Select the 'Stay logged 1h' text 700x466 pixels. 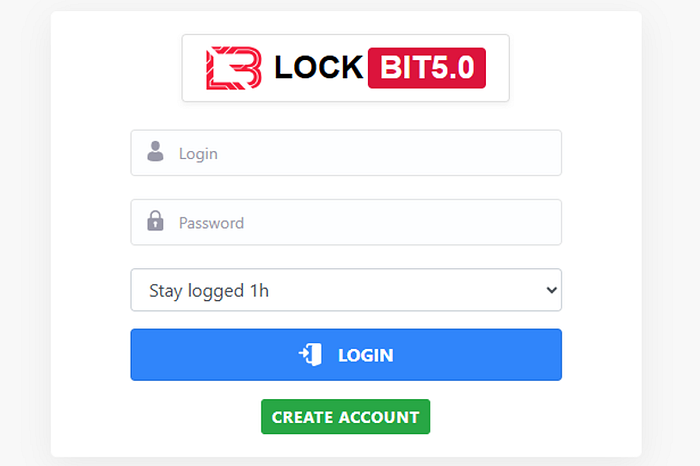[x=209, y=291]
